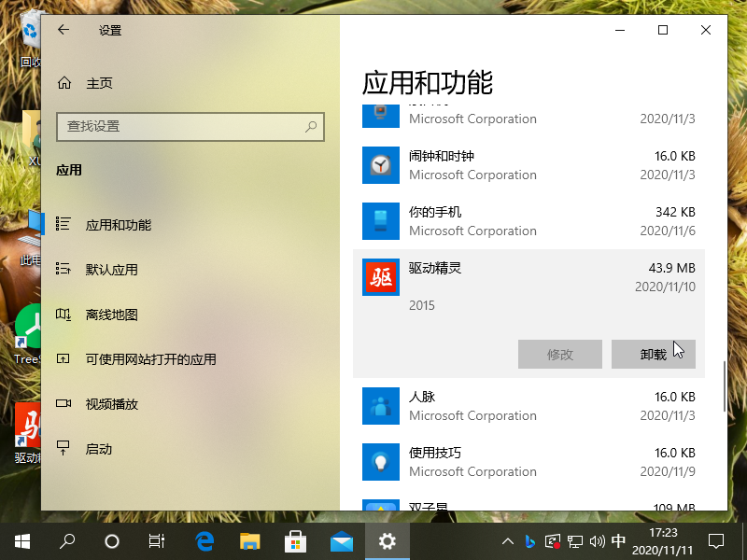This screenshot has height=560, width=747.
Task: Click the 修改 button for 驱动精灵
Action: [560, 355]
